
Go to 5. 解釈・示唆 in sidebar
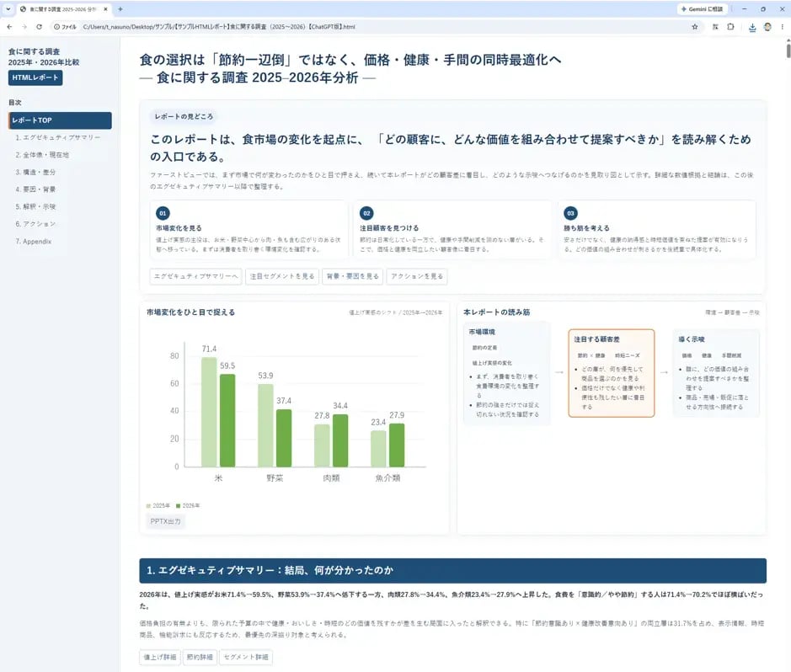tap(35, 206)
